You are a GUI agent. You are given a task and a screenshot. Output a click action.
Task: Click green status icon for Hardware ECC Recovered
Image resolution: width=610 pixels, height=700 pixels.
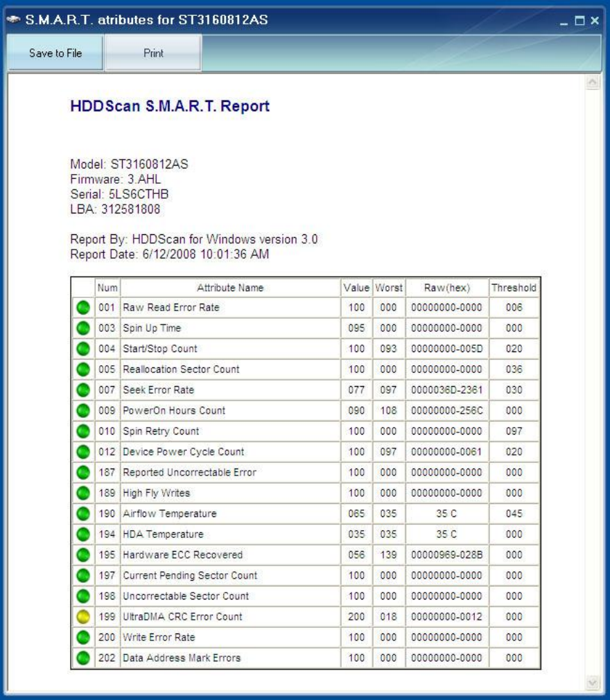coord(83,554)
